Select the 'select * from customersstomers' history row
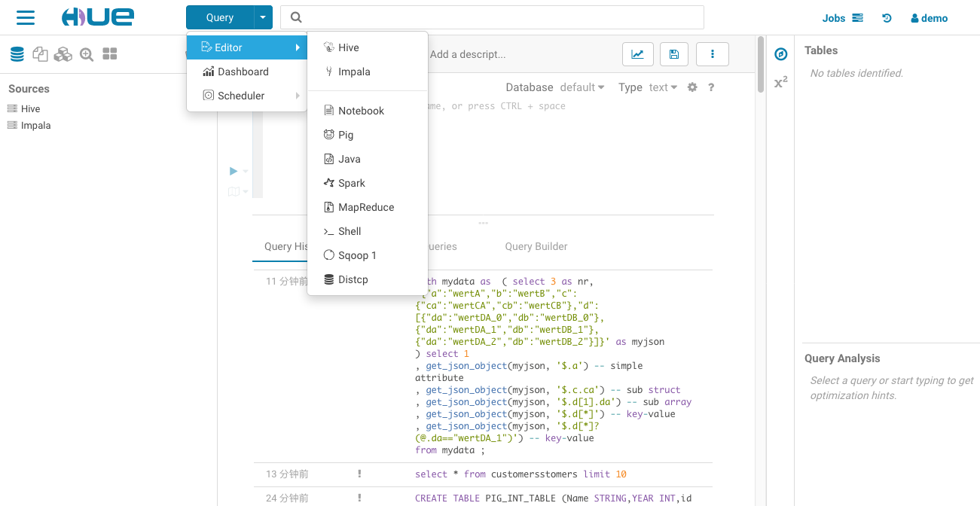 (x=483, y=474)
